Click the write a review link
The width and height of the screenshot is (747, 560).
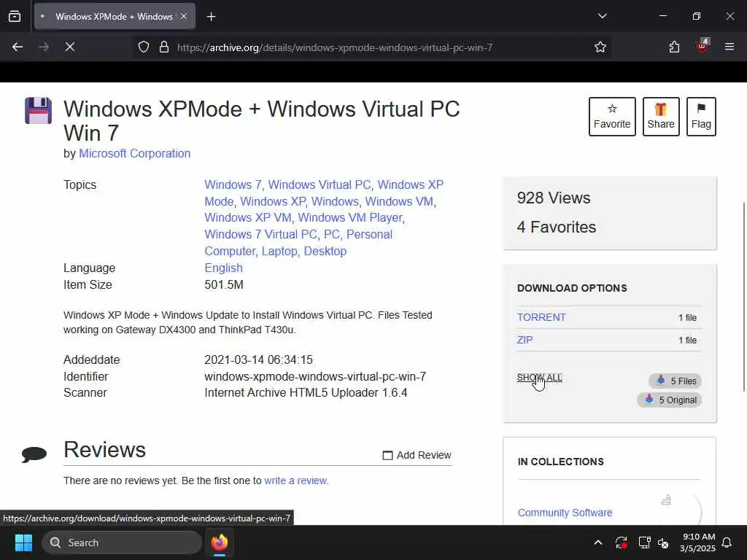[x=296, y=481]
